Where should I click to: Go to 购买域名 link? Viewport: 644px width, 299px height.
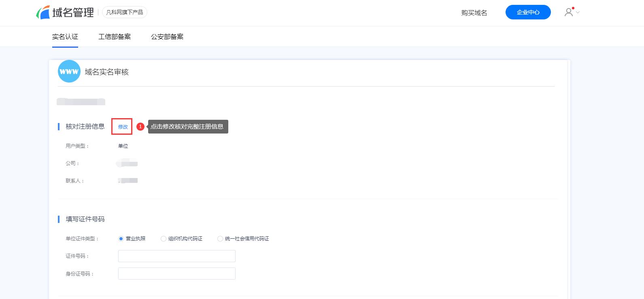(474, 13)
